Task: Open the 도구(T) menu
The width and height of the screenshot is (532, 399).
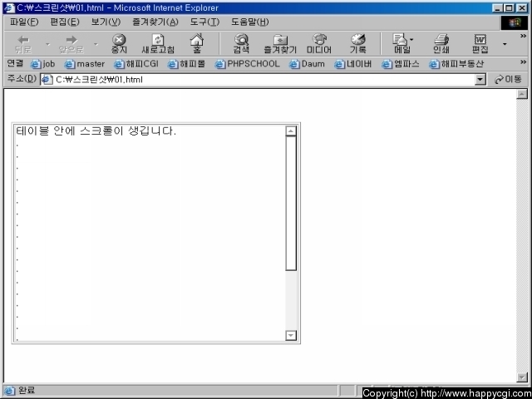Action: (x=204, y=22)
